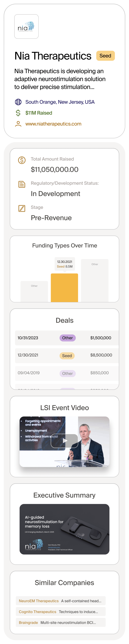Click the person icon beside website
This screenshot has height=644, width=129.
click(x=18, y=124)
